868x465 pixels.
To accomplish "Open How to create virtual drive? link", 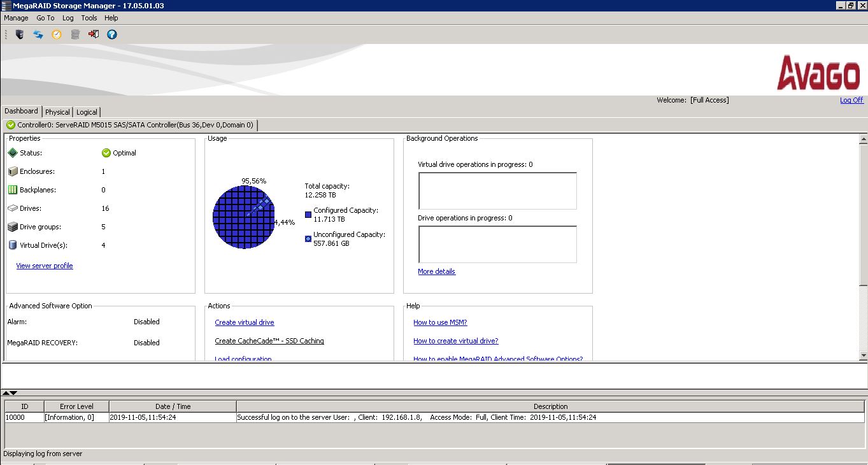I will 456,341.
